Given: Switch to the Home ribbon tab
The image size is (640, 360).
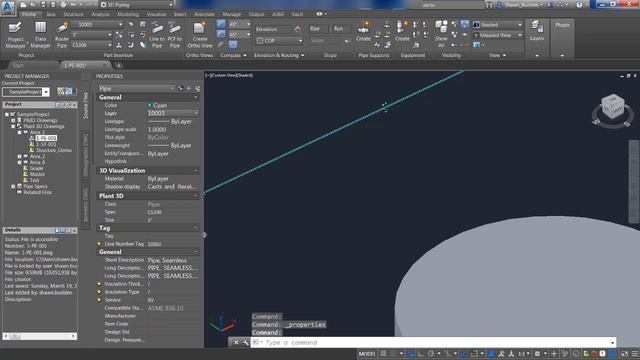Looking at the screenshot, I should pyautogui.click(x=29, y=14).
